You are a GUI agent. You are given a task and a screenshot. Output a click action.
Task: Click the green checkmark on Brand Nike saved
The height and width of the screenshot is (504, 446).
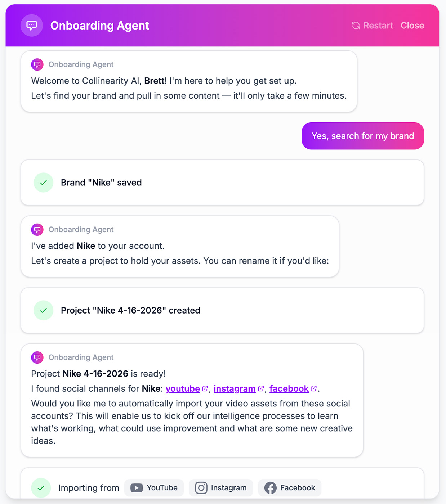tap(43, 183)
